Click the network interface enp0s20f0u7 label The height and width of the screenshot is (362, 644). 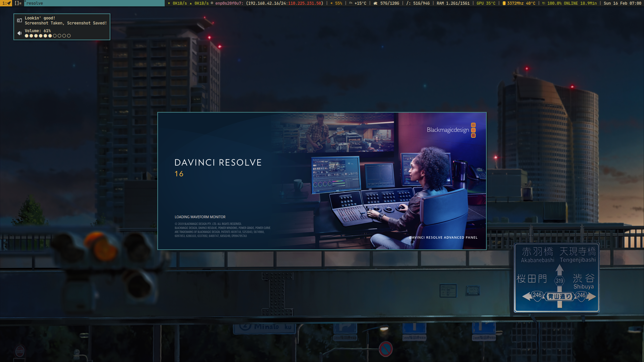pyautogui.click(x=229, y=3)
